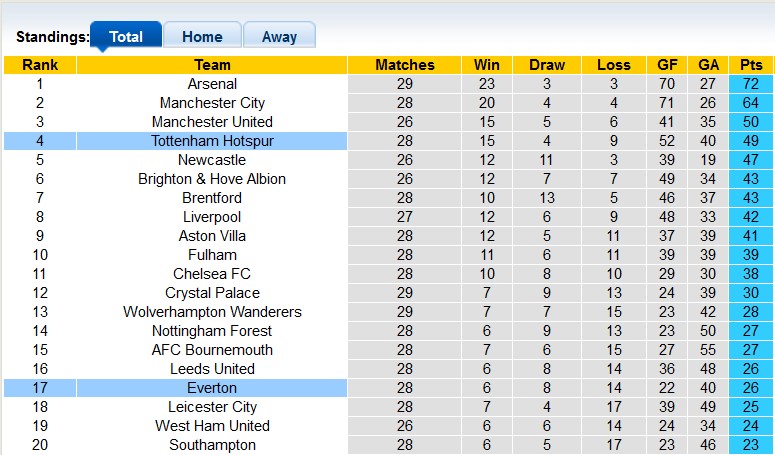Click the Team column header
775x455 pixels.
[x=212, y=65]
